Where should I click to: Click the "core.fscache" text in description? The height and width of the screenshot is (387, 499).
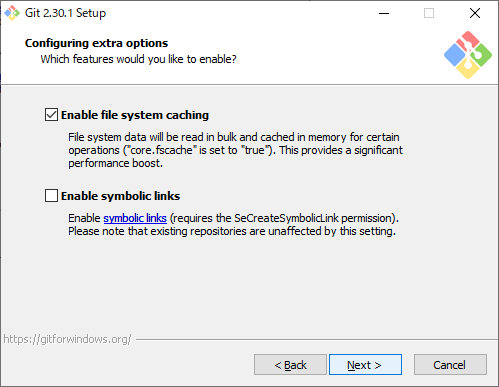pos(161,150)
